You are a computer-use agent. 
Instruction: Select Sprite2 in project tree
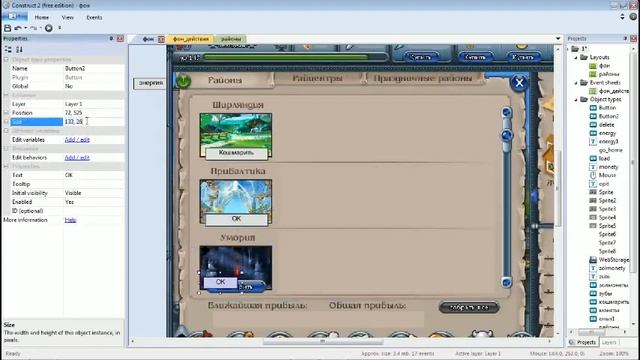(x=607, y=201)
